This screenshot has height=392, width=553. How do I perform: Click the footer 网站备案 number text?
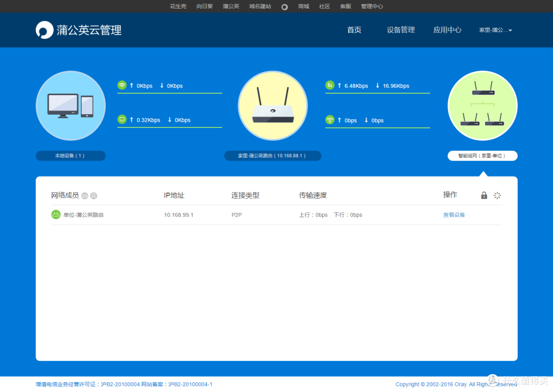pos(177,384)
